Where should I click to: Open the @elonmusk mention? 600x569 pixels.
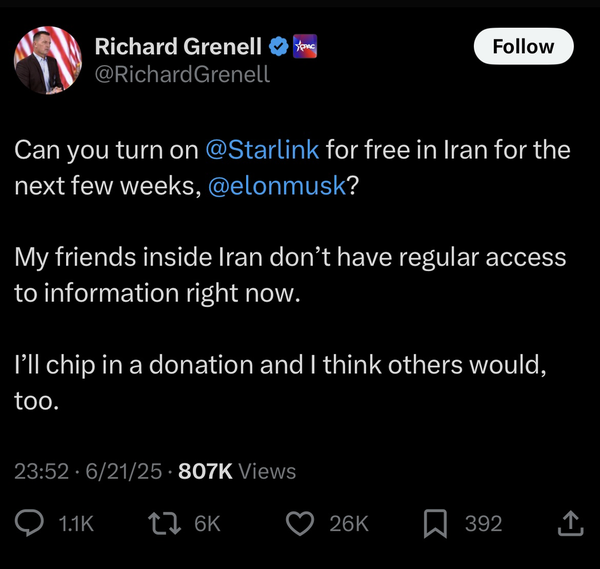point(277,186)
